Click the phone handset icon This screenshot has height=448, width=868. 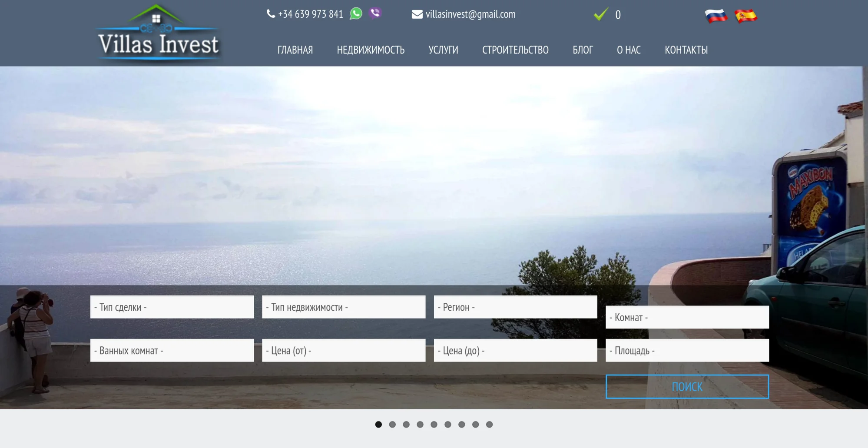pos(271,14)
